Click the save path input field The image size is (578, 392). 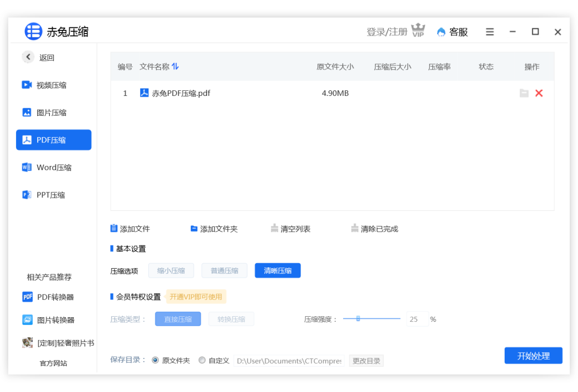pyautogui.click(x=289, y=361)
